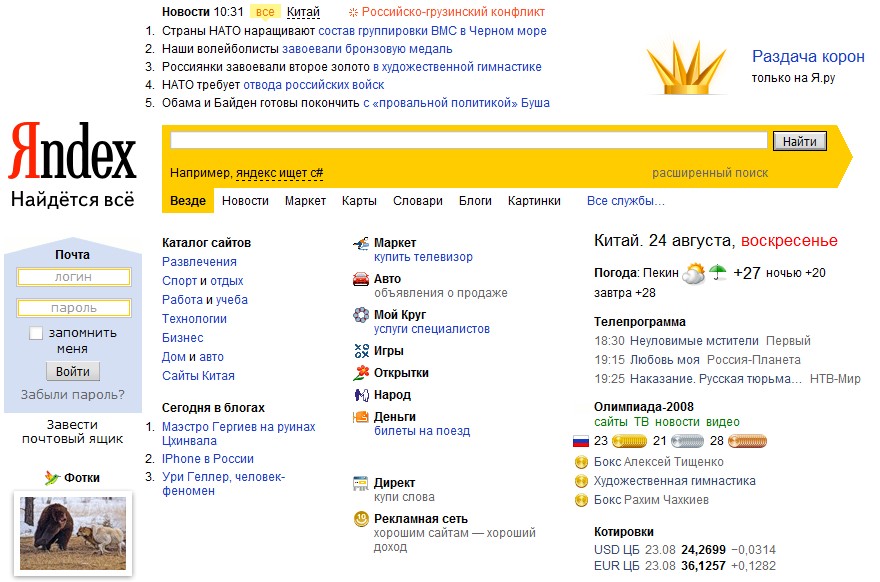Select the все news filter
The image size is (880, 582).
click(x=265, y=12)
